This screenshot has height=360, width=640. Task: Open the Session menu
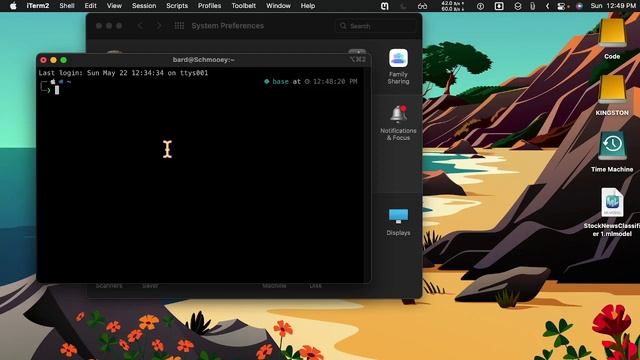point(144,6)
